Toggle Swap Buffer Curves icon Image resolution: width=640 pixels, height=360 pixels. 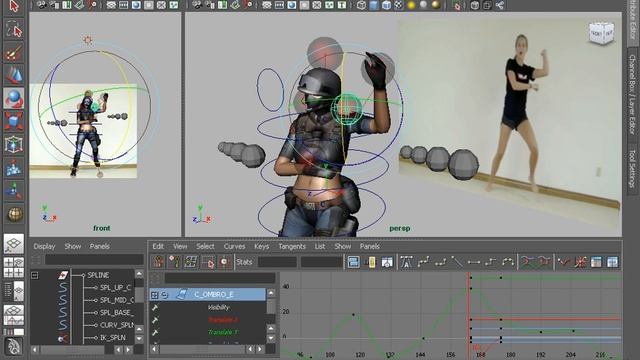[x=544, y=262]
